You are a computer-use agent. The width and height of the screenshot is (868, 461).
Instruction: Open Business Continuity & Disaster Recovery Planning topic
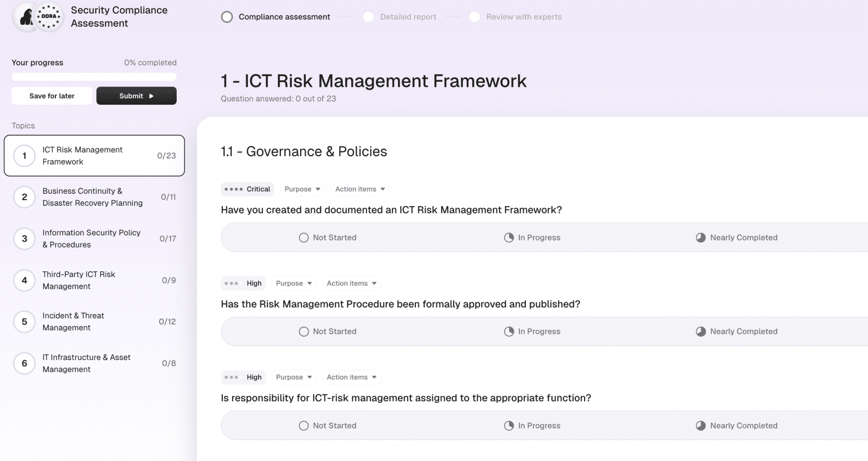tap(94, 197)
